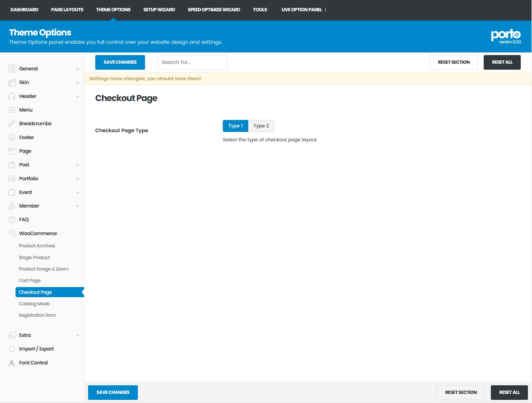Image resolution: width=532 pixels, height=403 pixels.
Task: Click the Porto logo in header
Action: click(x=505, y=35)
